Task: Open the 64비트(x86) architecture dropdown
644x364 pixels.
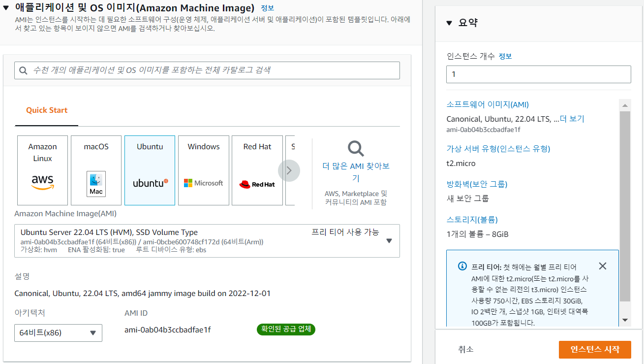Action: [x=58, y=333]
